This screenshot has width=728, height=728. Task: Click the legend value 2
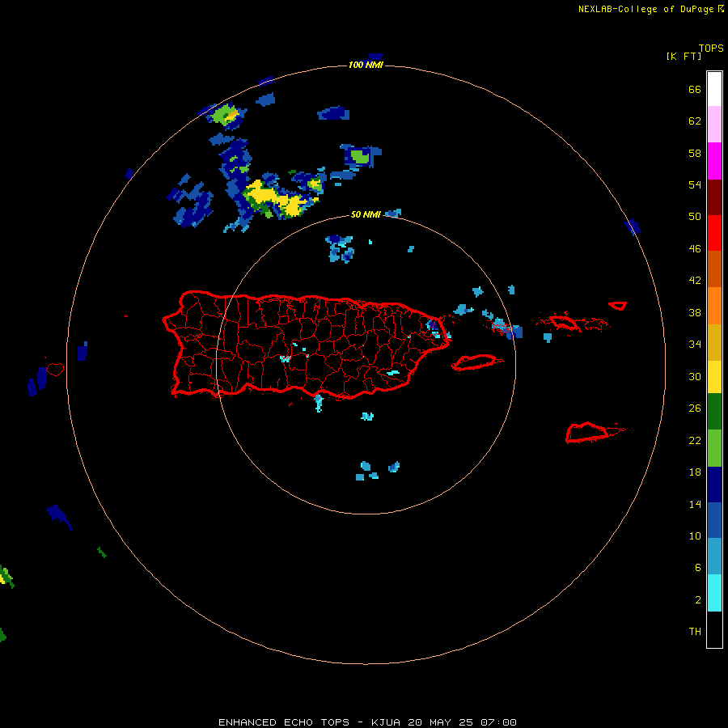698,600
